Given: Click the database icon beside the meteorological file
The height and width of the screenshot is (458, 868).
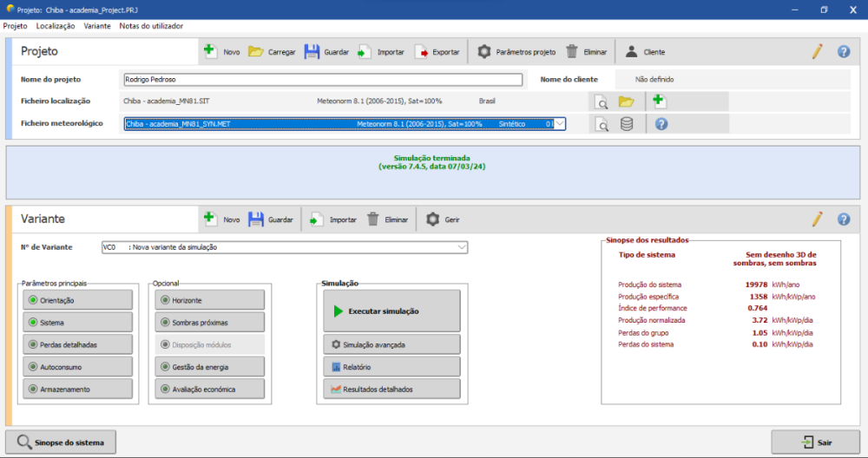Looking at the screenshot, I should pyautogui.click(x=627, y=124).
